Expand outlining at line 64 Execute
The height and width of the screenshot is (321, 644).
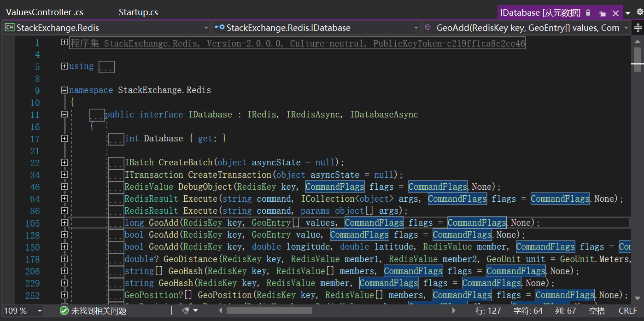coord(64,198)
